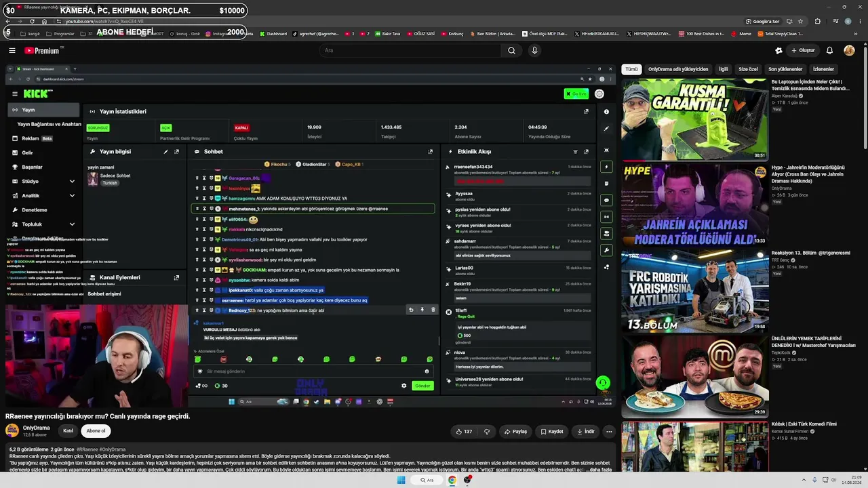Viewport: 868px width, 488px height.
Task: Open the Korkunç bookmark
Action: pos(452,33)
